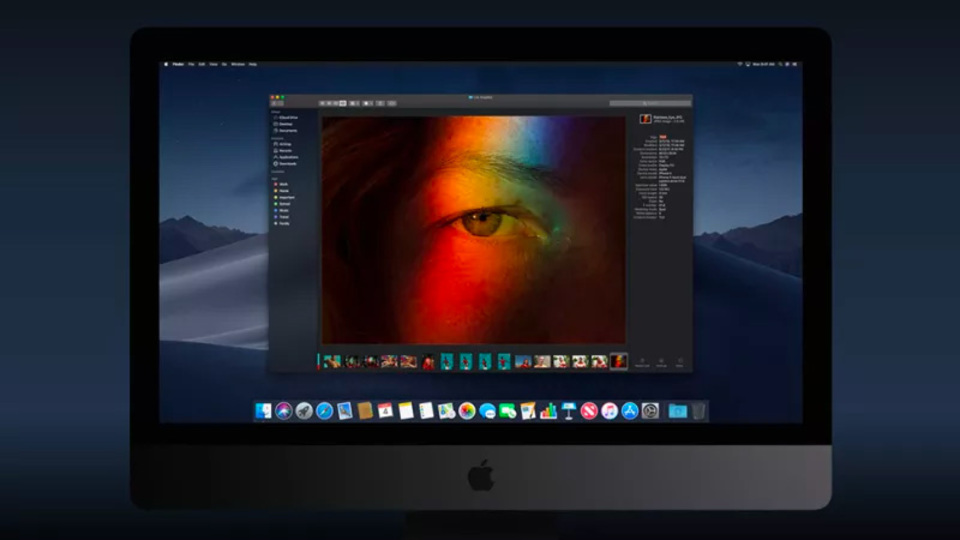Click the selected rainbow eye thumbnail

pos(618,361)
